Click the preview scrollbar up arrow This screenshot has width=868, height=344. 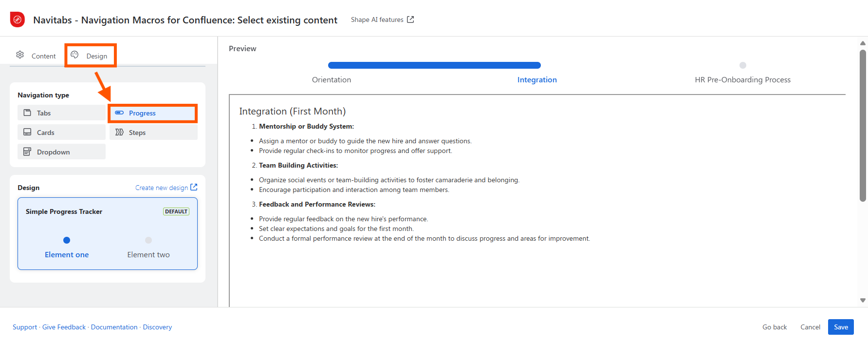(x=863, y=43)
